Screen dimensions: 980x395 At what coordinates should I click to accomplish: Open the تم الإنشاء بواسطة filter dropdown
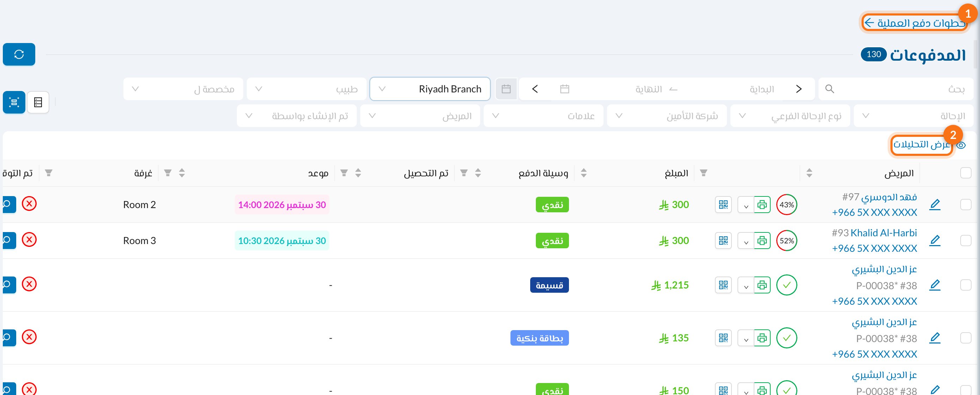[x=296, y=116]
